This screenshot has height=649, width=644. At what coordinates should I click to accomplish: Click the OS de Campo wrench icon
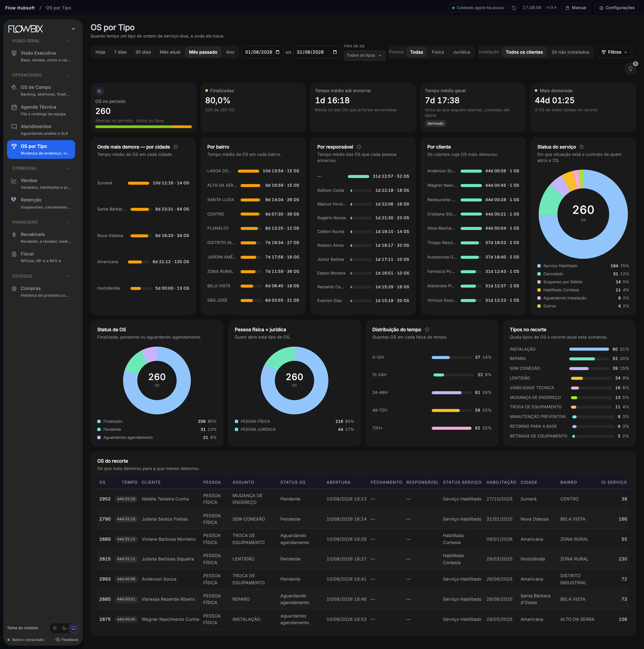coord(14,87)
